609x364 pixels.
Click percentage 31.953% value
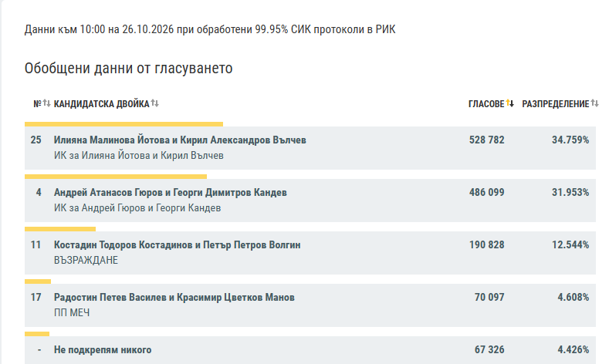click(x=570, y=192)
